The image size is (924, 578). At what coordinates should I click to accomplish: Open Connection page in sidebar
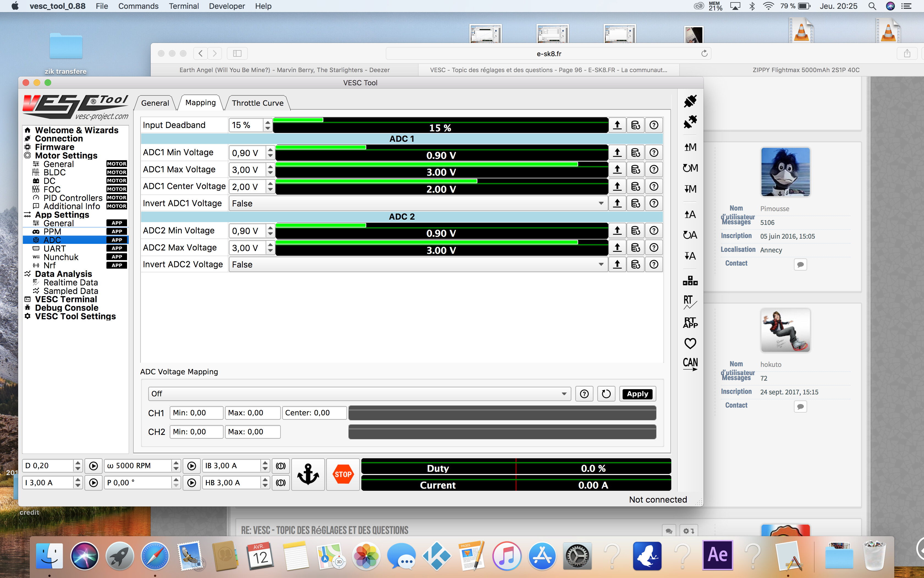coord(59,138)
